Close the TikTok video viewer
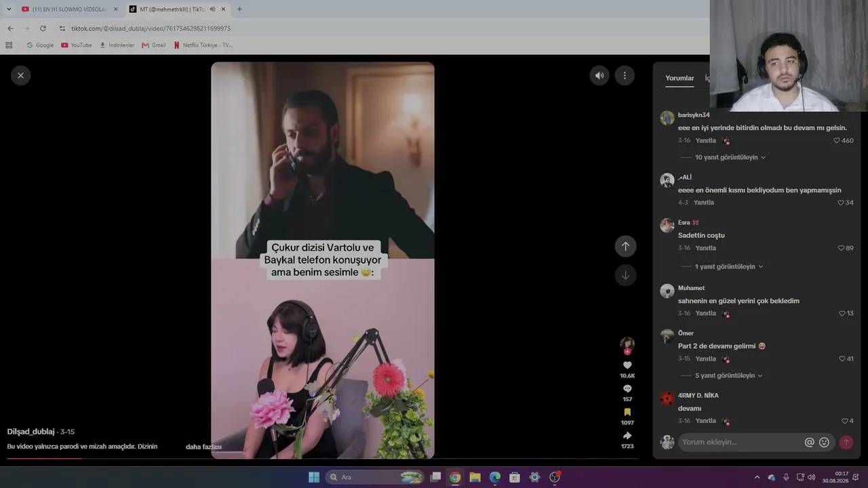 click(20, 75)
